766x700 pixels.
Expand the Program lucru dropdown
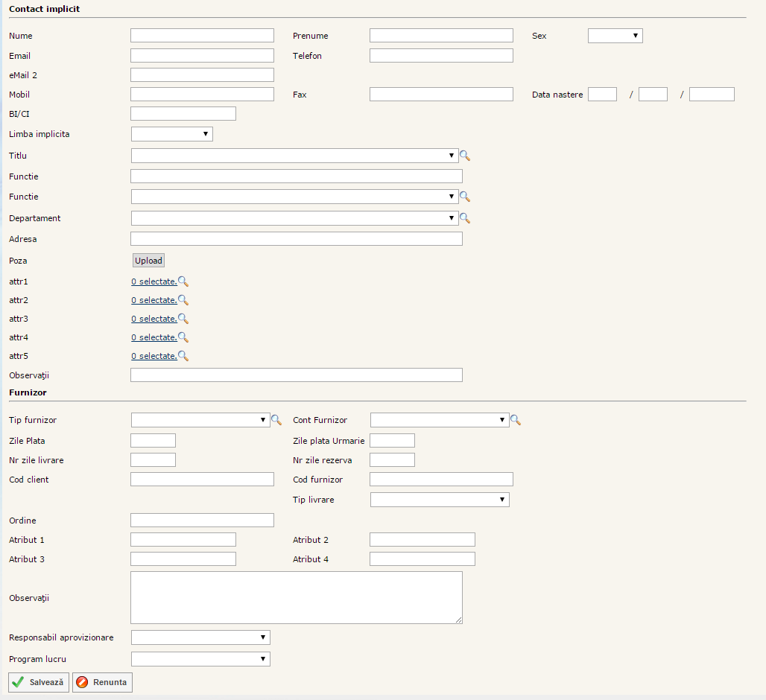[x=200, y=659]
